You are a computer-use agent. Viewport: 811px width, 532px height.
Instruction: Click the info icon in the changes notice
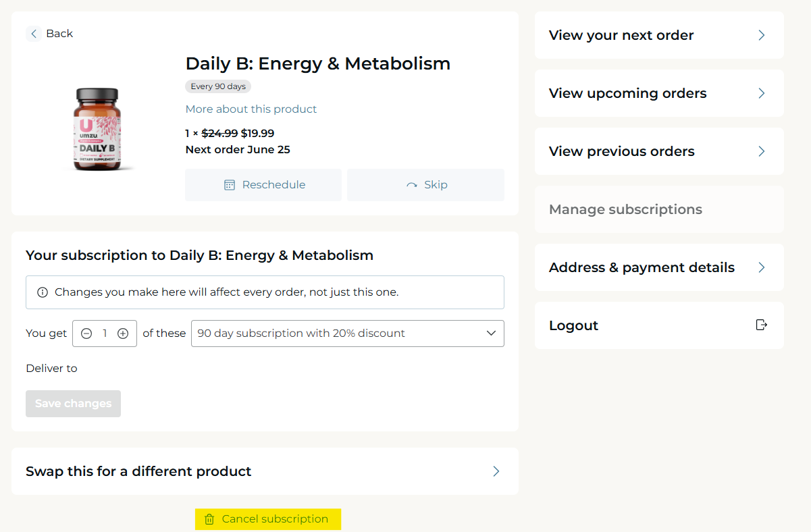coord(43,292)
